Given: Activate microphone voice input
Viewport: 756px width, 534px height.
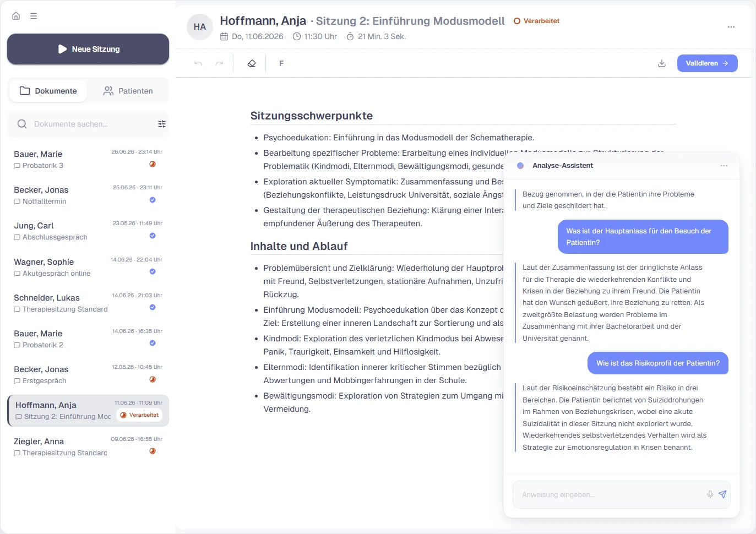Looking at the screenshot, I should [710, 494].
